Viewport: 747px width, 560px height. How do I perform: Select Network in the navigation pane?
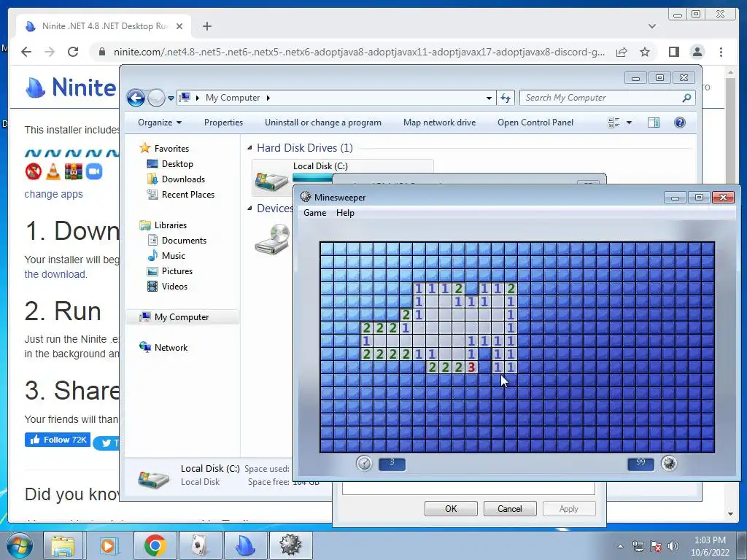(171, 348)
